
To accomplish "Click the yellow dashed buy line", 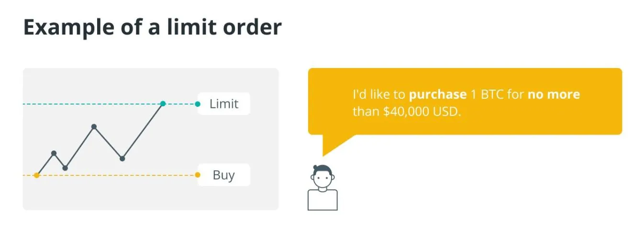I will (120, 175).
